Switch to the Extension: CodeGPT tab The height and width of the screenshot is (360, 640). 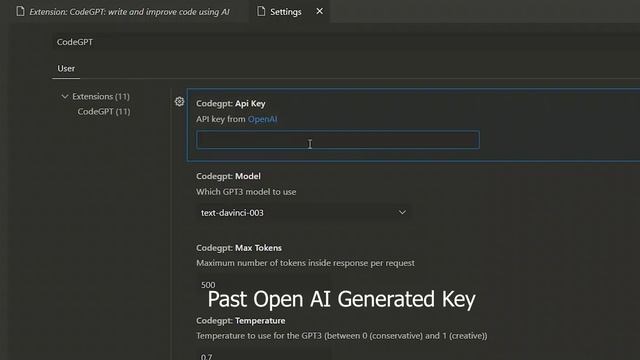point(123,12)
